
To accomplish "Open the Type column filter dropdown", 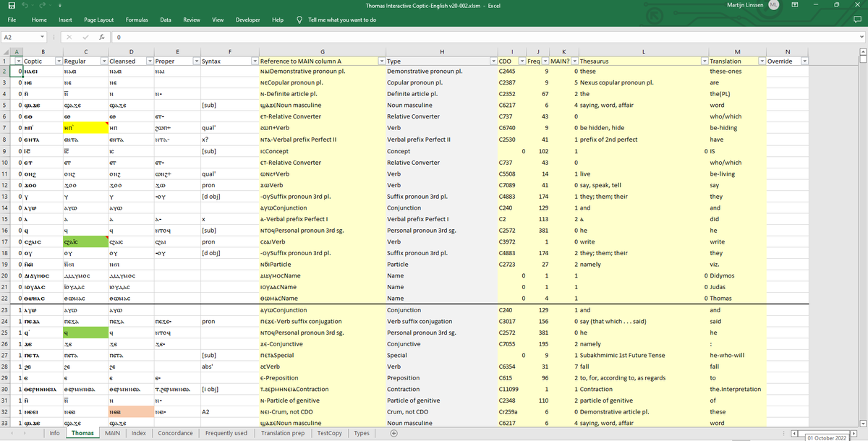I will point(492,61).
